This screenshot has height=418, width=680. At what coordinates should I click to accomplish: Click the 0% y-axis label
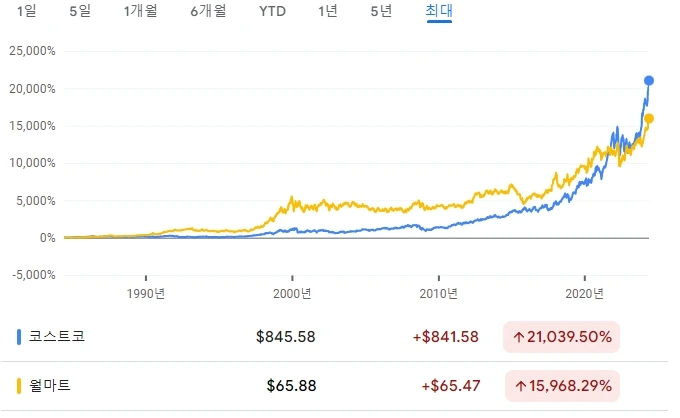coord(48,238)
